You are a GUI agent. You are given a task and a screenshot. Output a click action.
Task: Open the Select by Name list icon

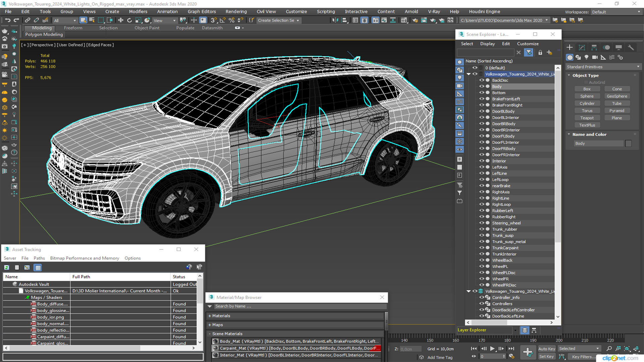(92, 20)
